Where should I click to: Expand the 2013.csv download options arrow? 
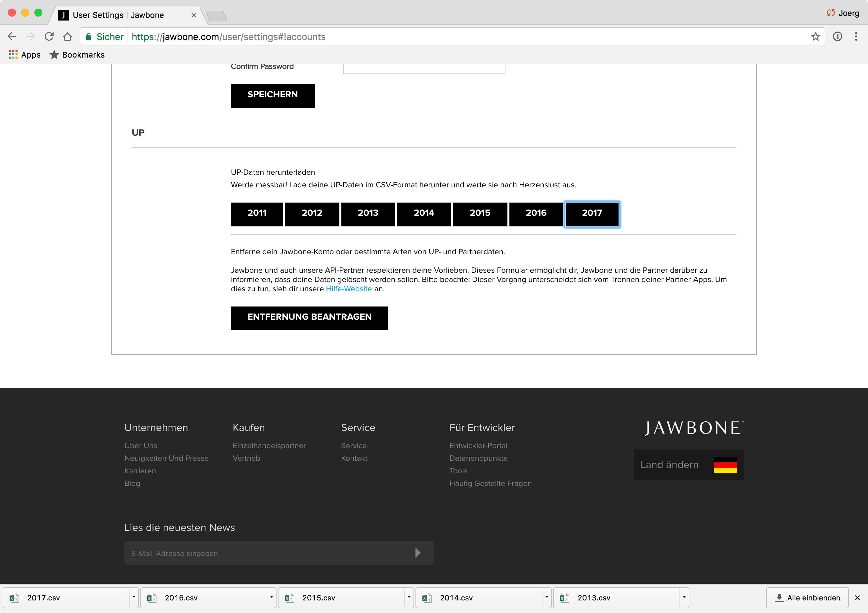pos(684,597)
